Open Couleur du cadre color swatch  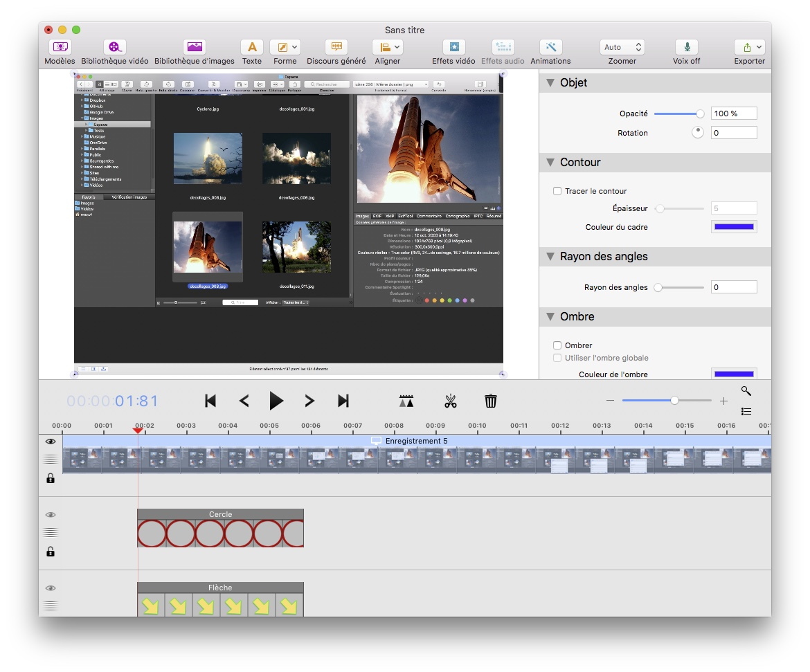pos(734,227)
